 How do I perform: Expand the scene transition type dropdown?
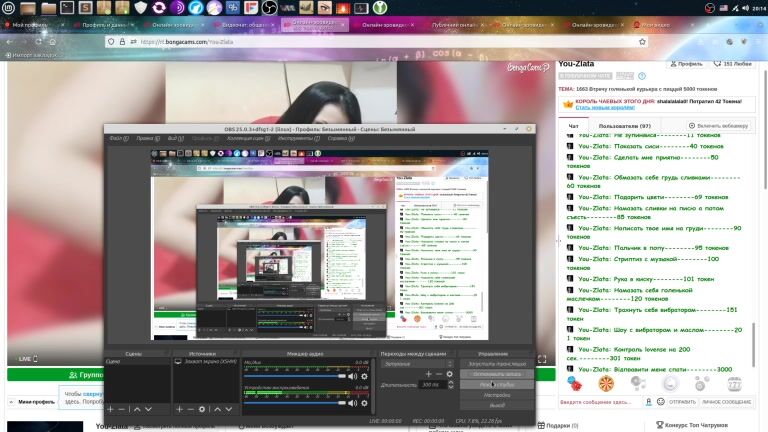point(414,363)
